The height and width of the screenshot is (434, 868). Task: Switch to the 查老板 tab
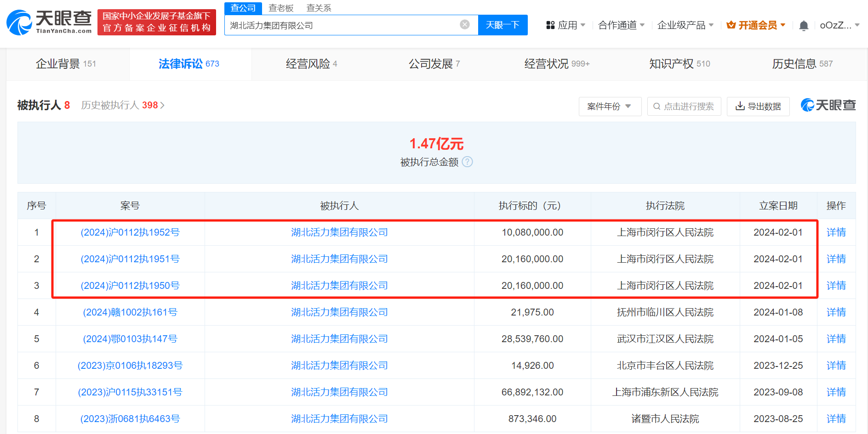pyautogui.click(x=281, y=8)
